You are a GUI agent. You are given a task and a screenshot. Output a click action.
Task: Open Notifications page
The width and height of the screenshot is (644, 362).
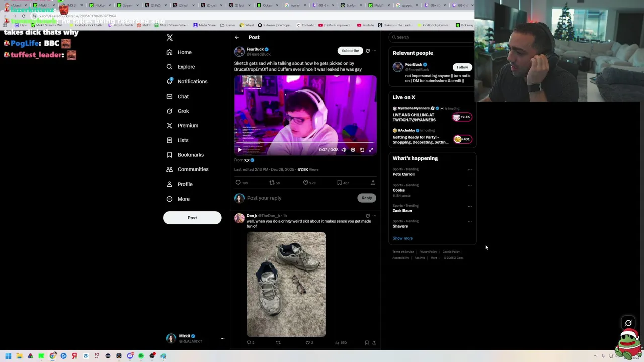click(x=187, y=81)
